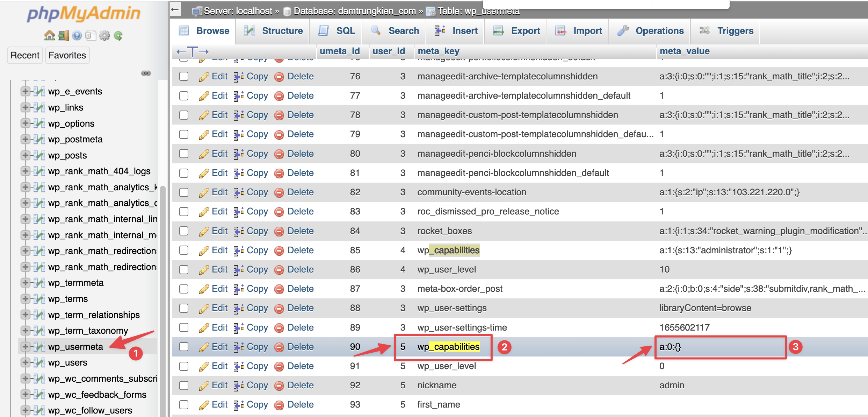Open the SQL documentation page icon

click(91, 36)
